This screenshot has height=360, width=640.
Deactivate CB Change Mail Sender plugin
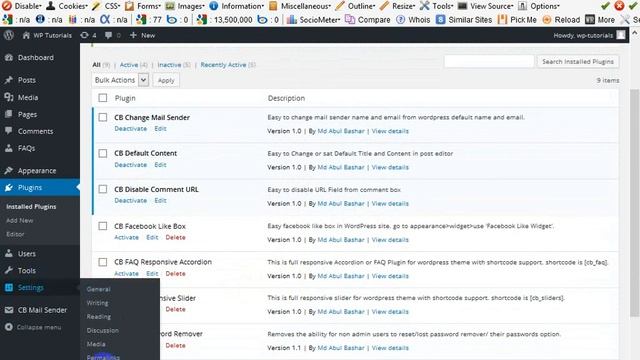[x=131, y=129]
